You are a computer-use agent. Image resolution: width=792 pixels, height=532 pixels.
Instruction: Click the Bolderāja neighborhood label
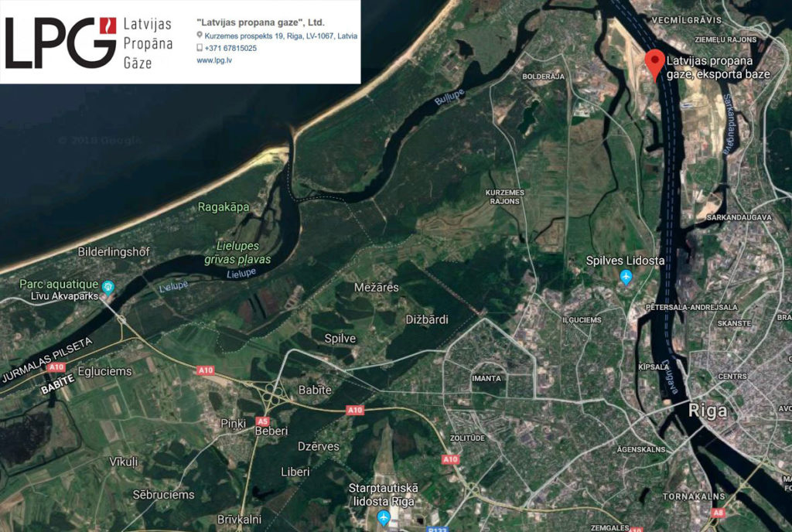[543, 77]
